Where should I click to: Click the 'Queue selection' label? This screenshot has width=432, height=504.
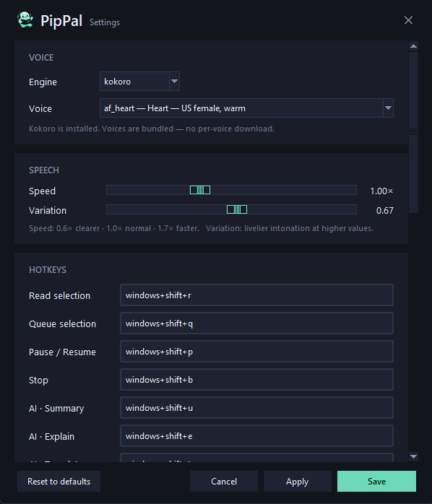coord(62,323)
